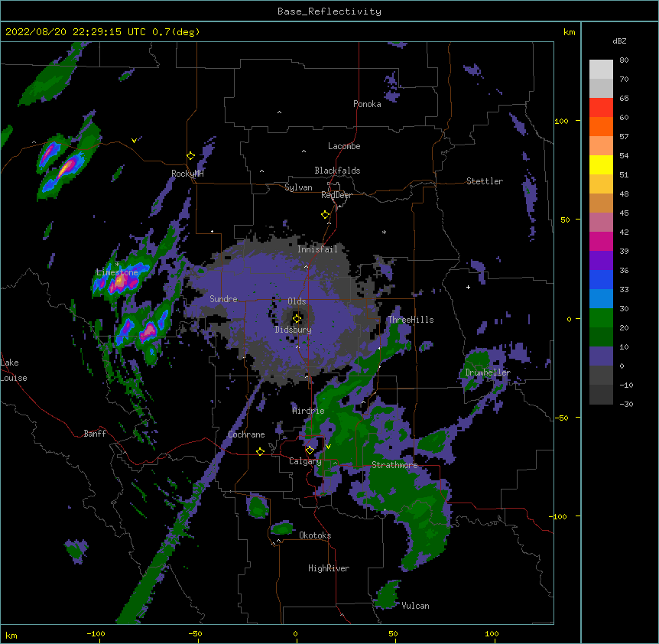Viewport: 659px width, 644px height.
Task: Choose the gold 48-51 dBZ legend swatch
Action: coord(601,184)
